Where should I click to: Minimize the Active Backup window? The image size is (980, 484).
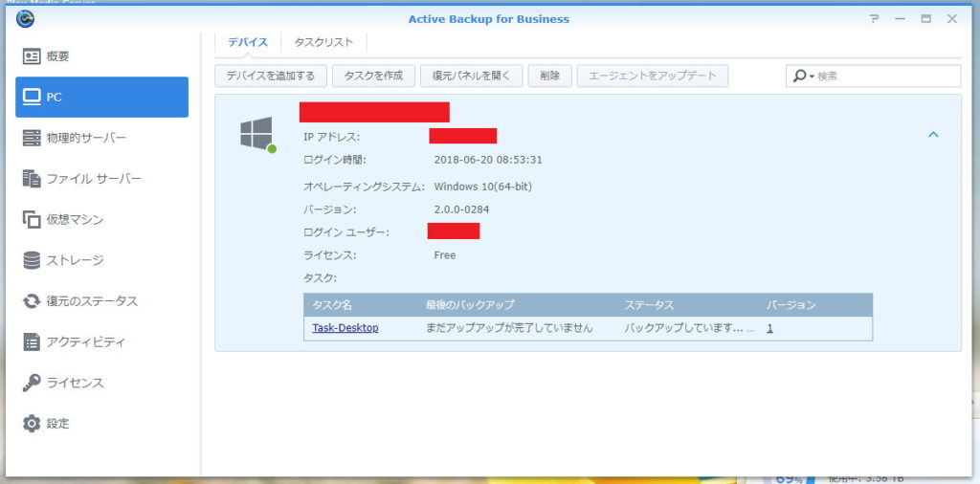pyautogui.click(x=900, y=19)
